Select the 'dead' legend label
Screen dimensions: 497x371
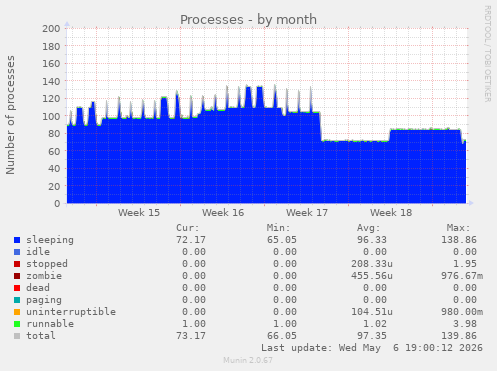tap(38, 288)
